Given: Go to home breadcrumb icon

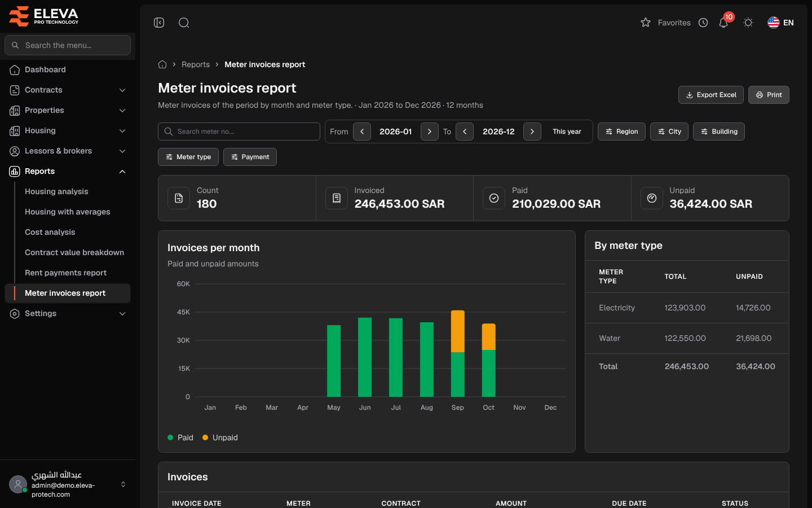Looking at the screenshot, I should (162, 64).
